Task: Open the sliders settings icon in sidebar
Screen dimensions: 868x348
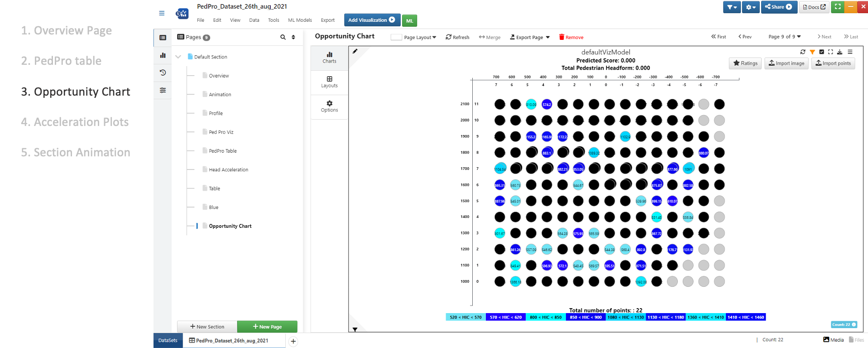Action: [163, 90]
